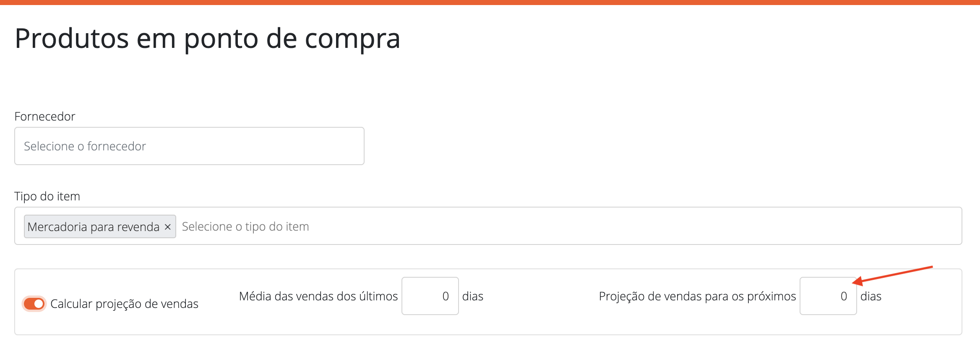This screenshot has width=980, height=347.
Task: Select the projection days input showing 0
Action: 828,296
